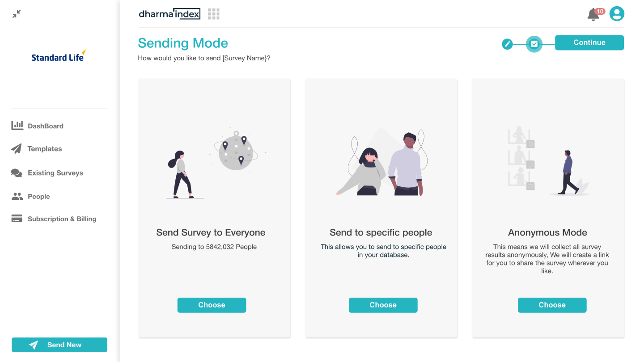Choose Send Survey to Everyone
This screenshot has height=362, width=644.
[212, 305]
